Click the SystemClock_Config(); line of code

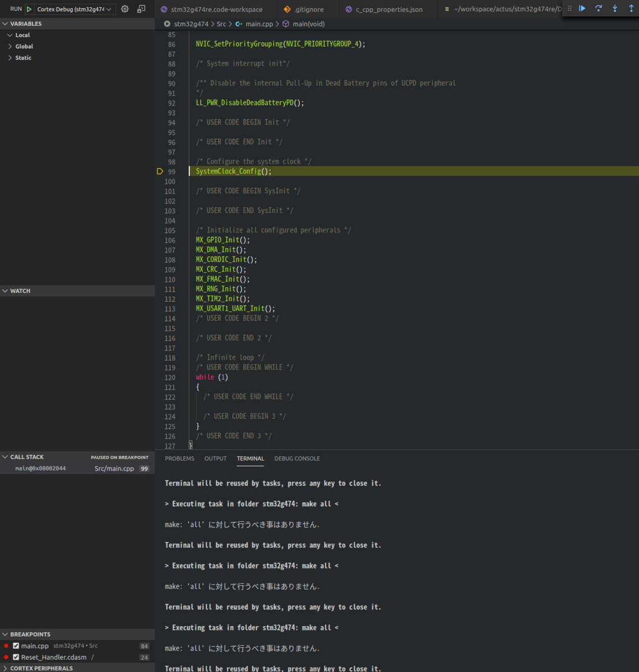coord(234,171)
